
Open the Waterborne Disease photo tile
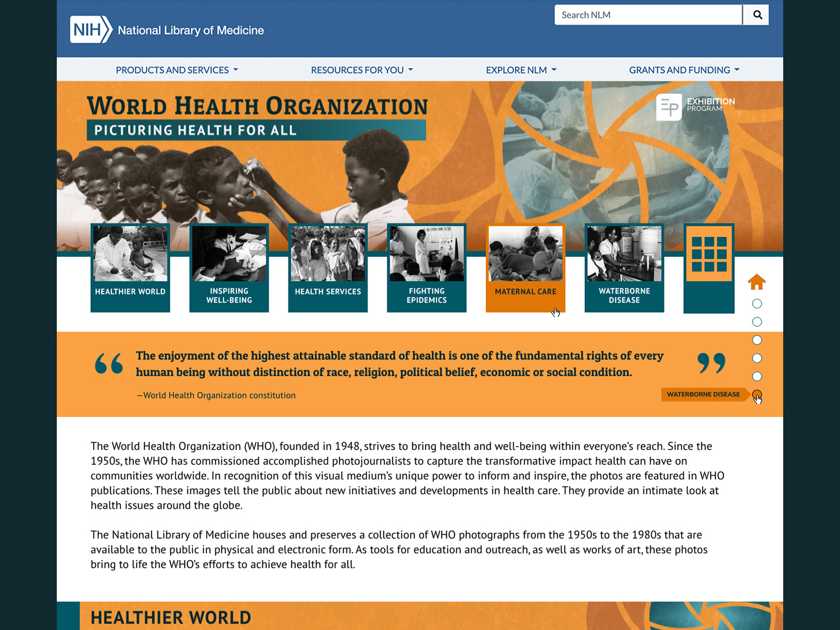point(624,268)
